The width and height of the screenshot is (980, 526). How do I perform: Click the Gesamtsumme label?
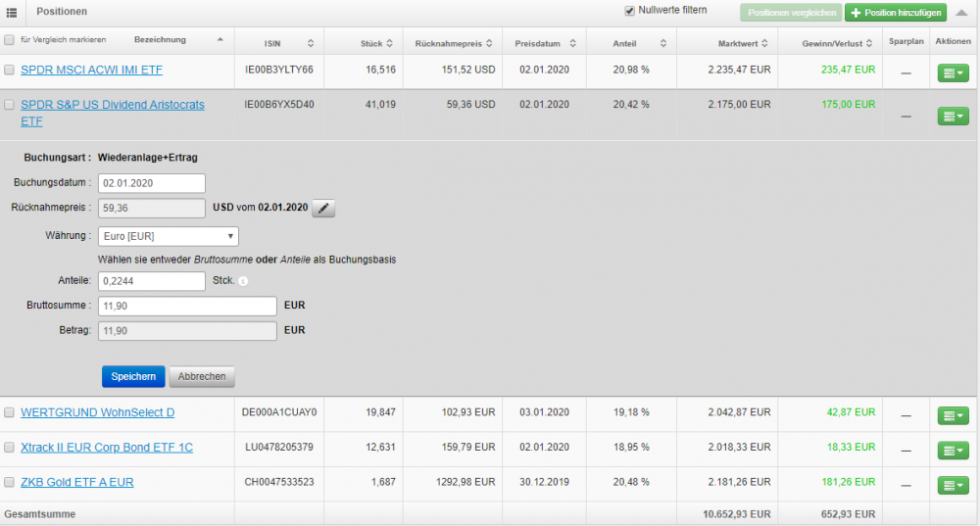click(x=40, y=514)
